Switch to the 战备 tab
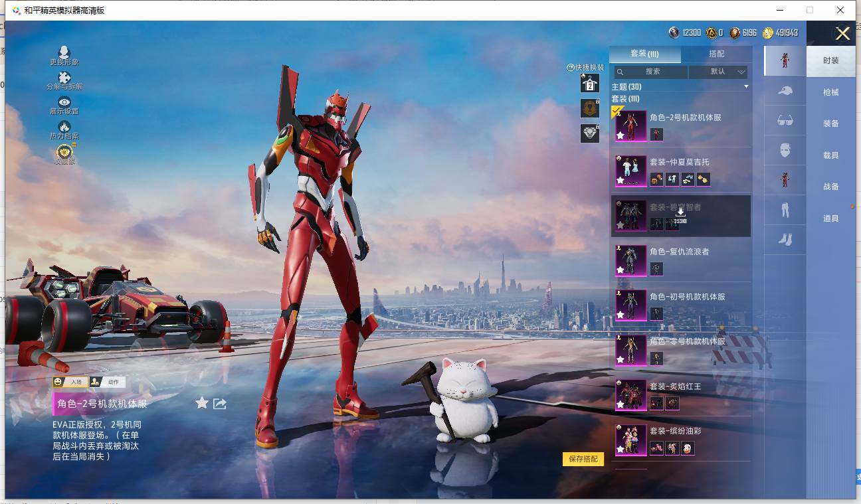 [831, 187]
